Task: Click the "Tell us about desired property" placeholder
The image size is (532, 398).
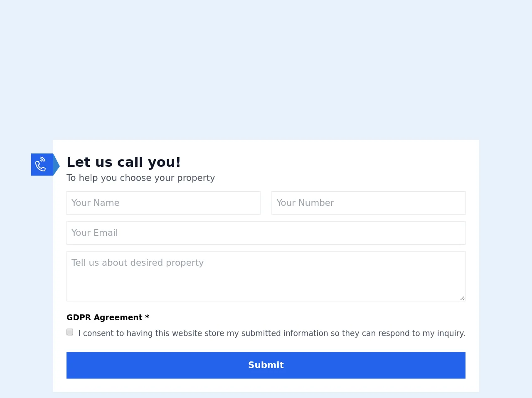Action: click(x=137, y=263)
